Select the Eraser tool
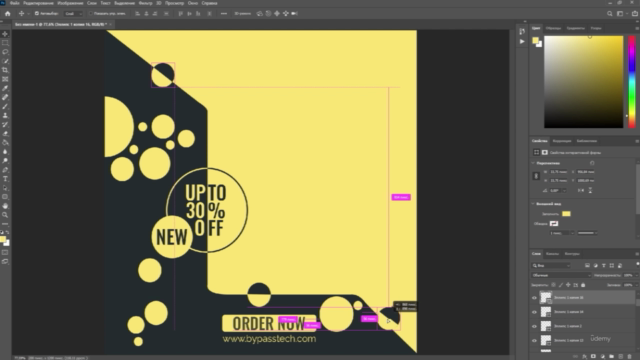 click(5, 133)
